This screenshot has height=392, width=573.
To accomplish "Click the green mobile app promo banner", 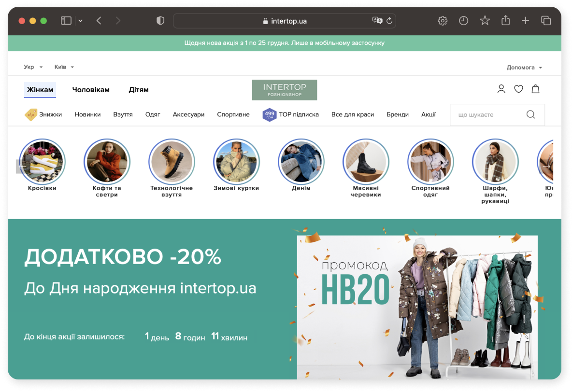I will [284, 43].
